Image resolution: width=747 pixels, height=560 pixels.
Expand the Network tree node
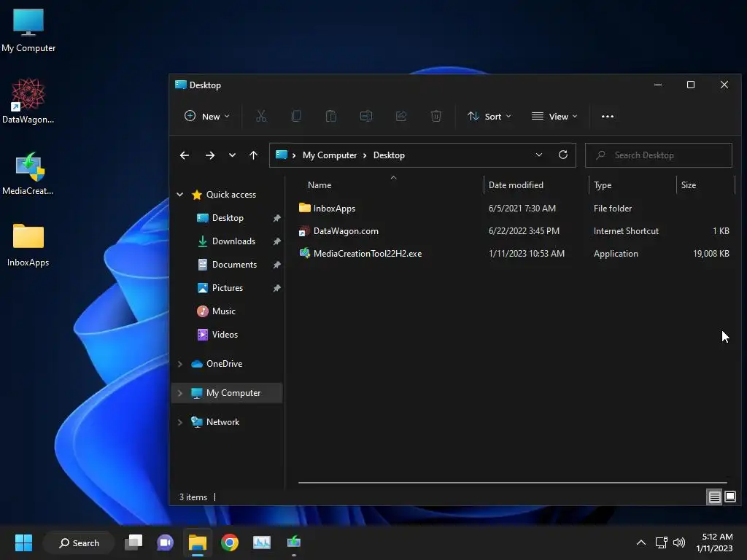[x=180, y=422]
